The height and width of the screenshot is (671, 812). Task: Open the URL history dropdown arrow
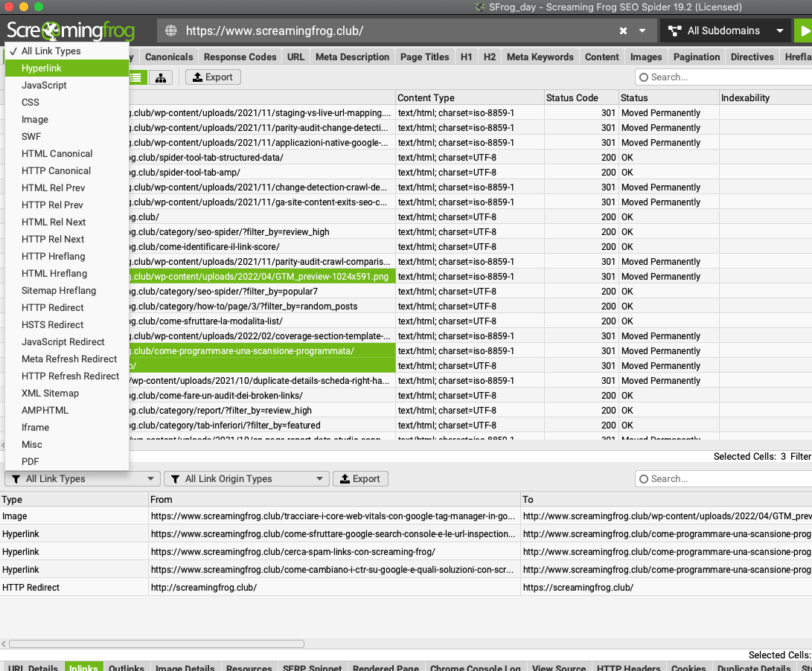coord(642,30)
